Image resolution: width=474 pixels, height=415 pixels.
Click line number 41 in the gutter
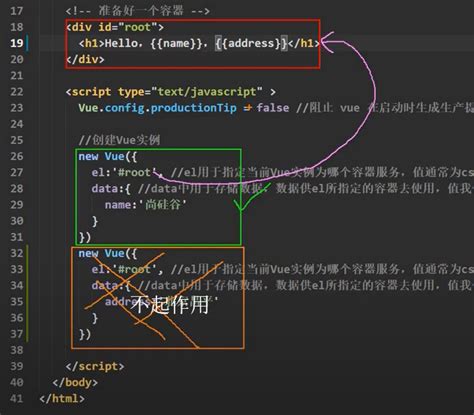point(17,399)
